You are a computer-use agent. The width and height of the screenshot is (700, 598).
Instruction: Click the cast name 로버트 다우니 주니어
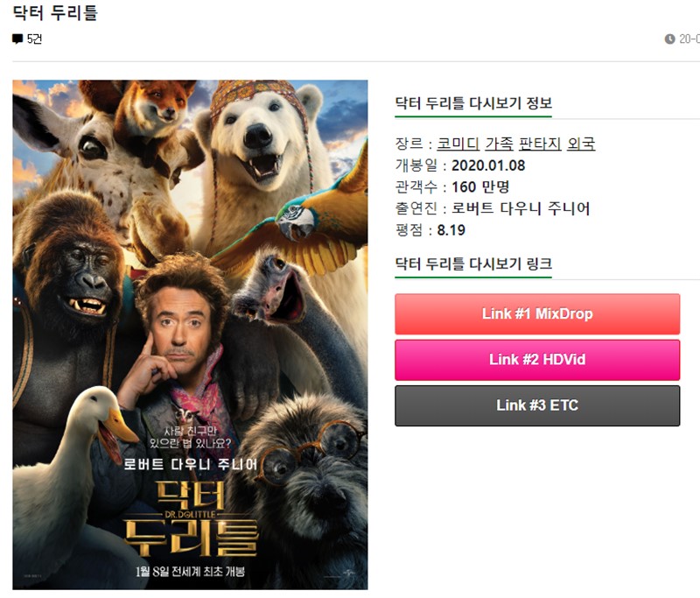click(521, 208)
